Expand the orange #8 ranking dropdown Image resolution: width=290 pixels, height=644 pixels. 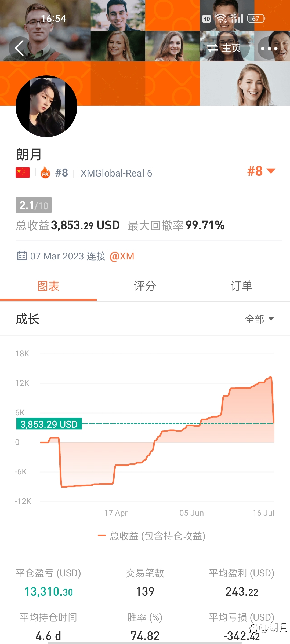point(261,171)
